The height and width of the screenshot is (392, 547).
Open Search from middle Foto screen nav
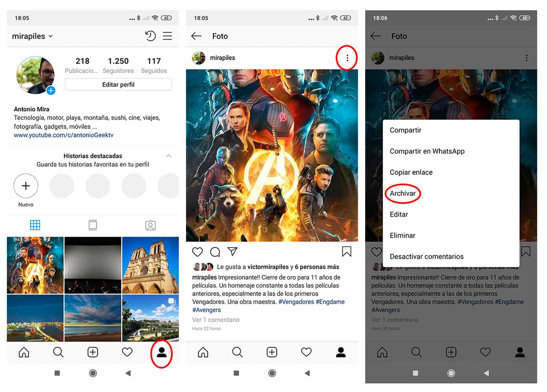(237, 352)
